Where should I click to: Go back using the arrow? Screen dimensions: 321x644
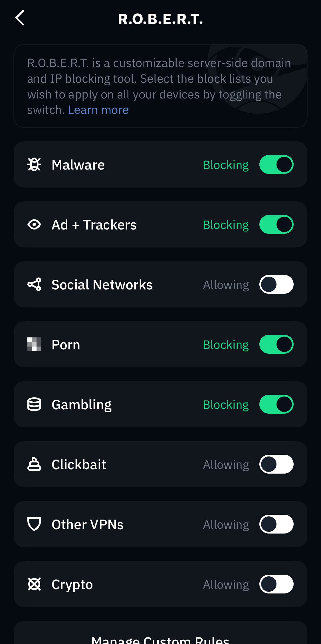(x=19, y=18)
